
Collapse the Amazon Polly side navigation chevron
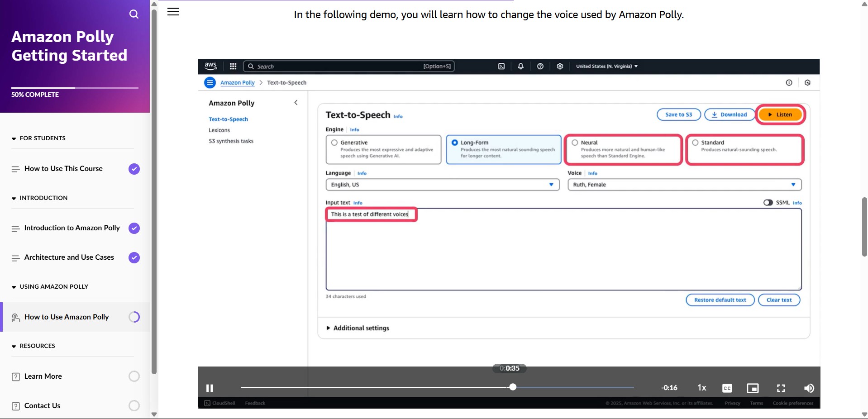point(296,103)
